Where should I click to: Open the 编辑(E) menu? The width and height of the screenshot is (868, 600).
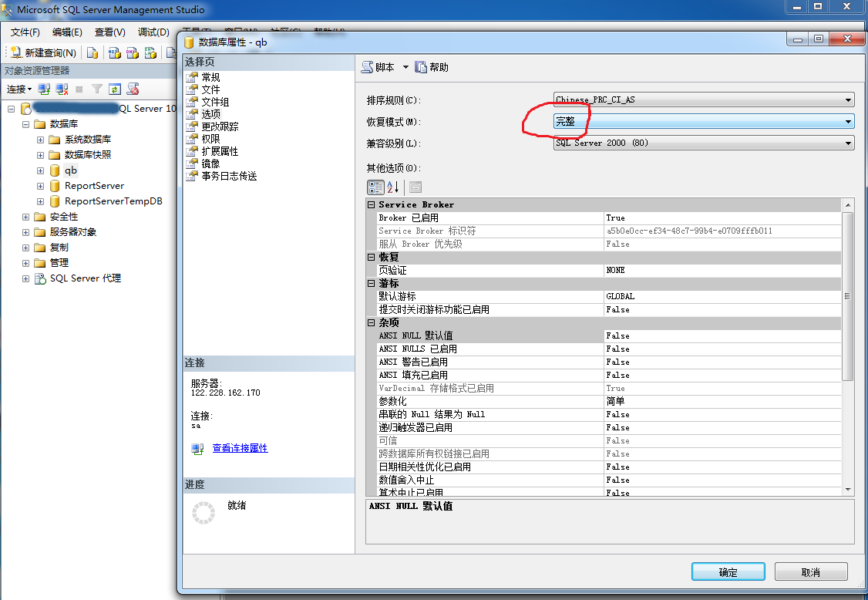click(67, 32)
